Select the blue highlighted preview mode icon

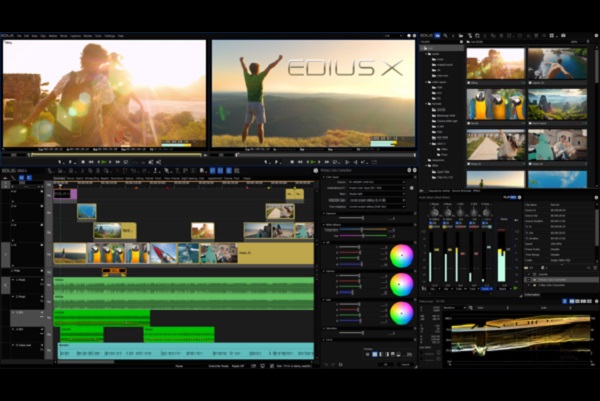click(x=375, y=354)
